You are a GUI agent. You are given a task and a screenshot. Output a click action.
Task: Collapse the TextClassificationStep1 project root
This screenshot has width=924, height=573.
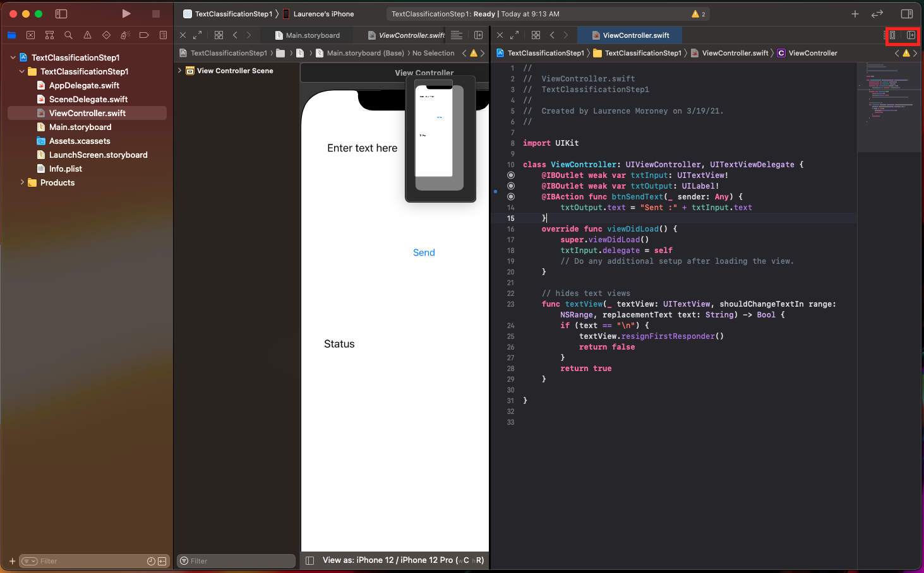(13, 57)
